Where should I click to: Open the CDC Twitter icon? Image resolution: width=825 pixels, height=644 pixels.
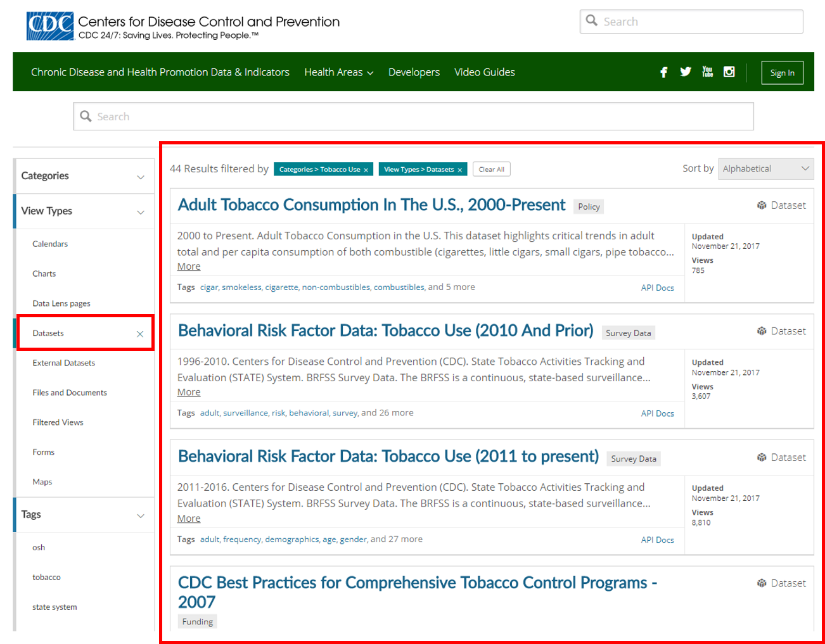tap(686, 72)
